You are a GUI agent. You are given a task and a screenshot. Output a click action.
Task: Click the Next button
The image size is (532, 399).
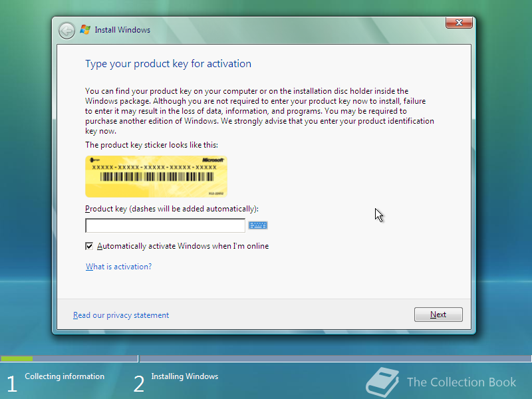coord(438,315)
